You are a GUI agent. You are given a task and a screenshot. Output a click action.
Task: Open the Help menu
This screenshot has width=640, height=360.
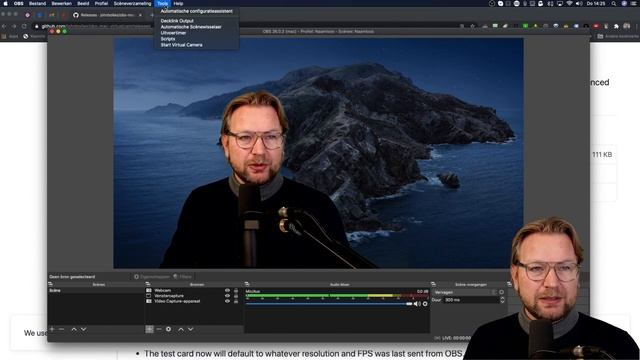(178, 3)
